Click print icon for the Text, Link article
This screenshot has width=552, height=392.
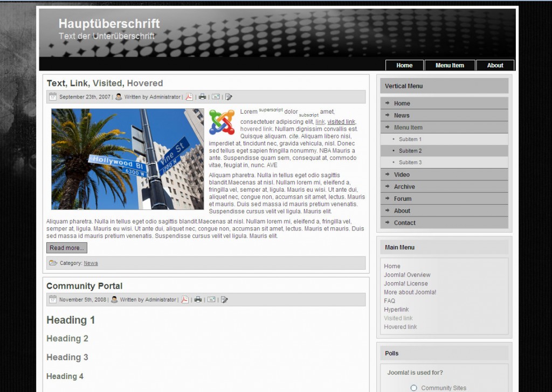point(202,97)
